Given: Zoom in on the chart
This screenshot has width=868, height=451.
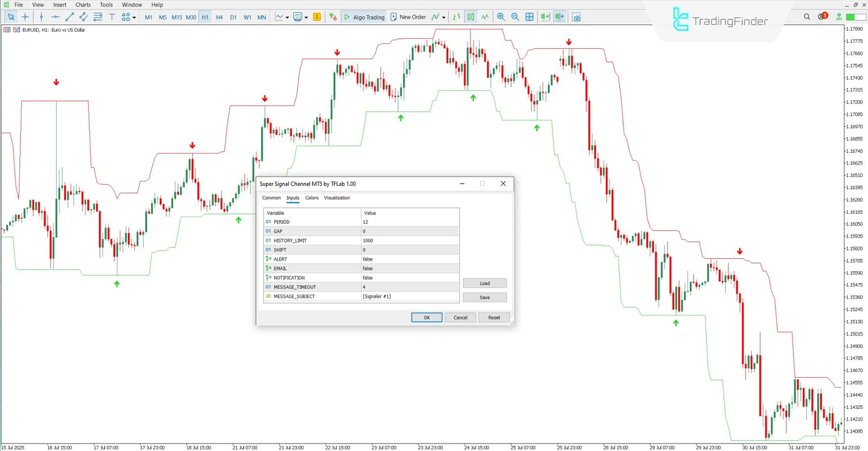Looking at the screenshot, I should point(501,17).
